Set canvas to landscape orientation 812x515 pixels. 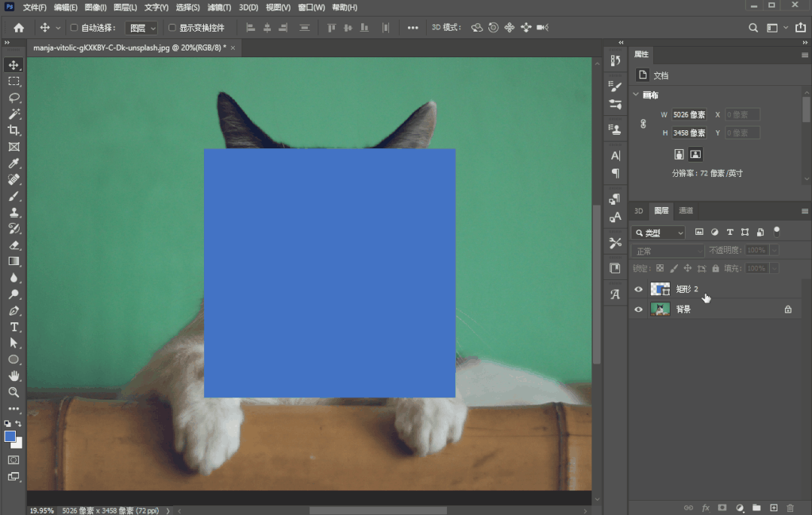695,154
